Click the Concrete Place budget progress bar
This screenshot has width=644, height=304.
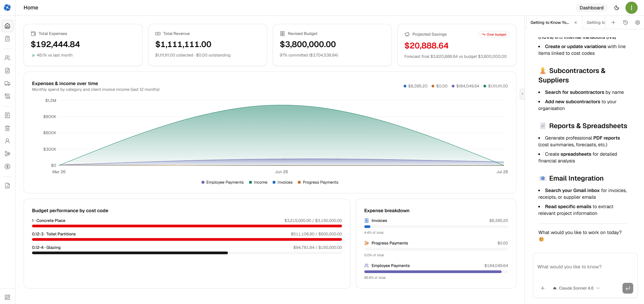click(187, 226)
